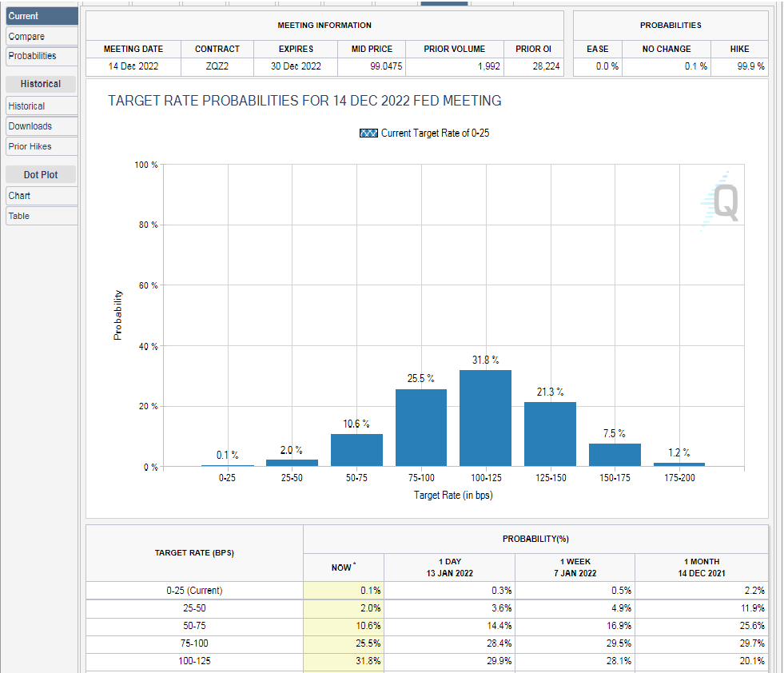This screenshot has width=784, height=673.
Task: Click the 125-150 bar showing 21.3%
Action: pyautogui.click(x=550, y=434)
